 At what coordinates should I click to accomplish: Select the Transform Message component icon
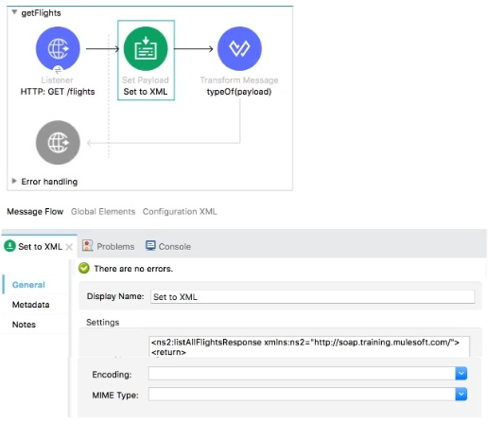pyautogui.click(x=239, y=48)
